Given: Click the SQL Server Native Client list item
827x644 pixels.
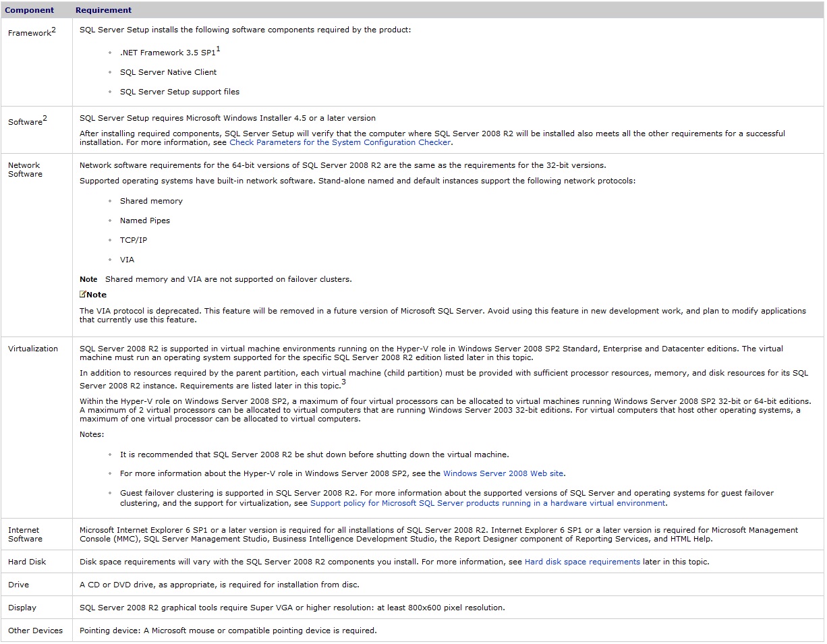Looking at the screenshot, I should (169, 72).
